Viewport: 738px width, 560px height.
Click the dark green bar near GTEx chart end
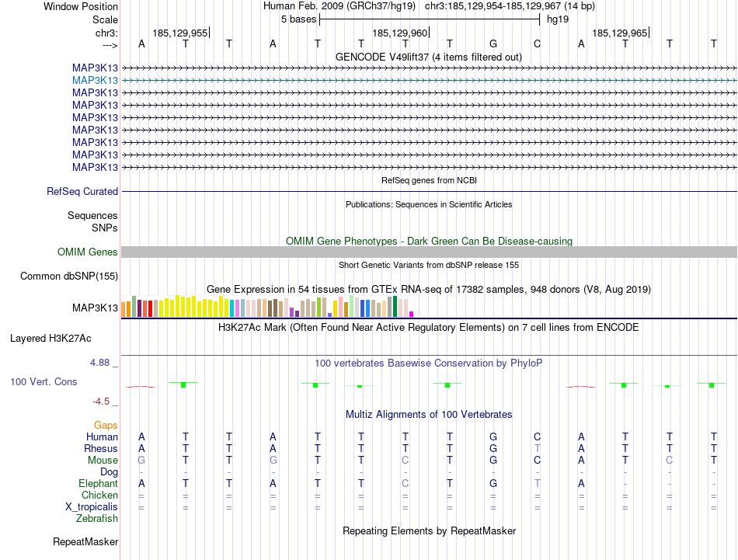[x=395, y=306]
